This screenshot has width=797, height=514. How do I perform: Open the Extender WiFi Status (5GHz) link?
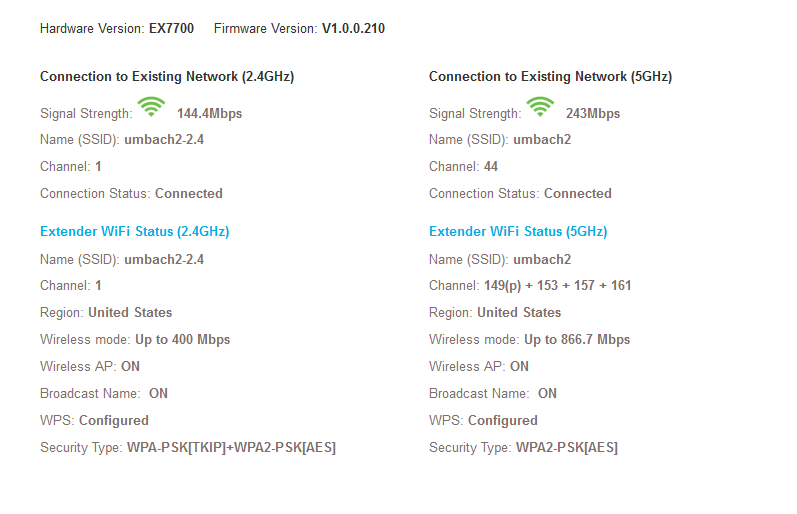tap(518, 231)
